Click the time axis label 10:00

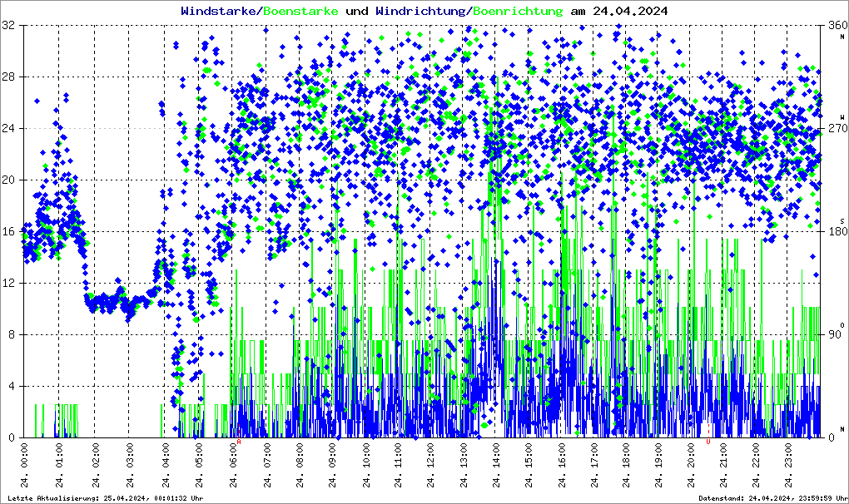[366, 465]
